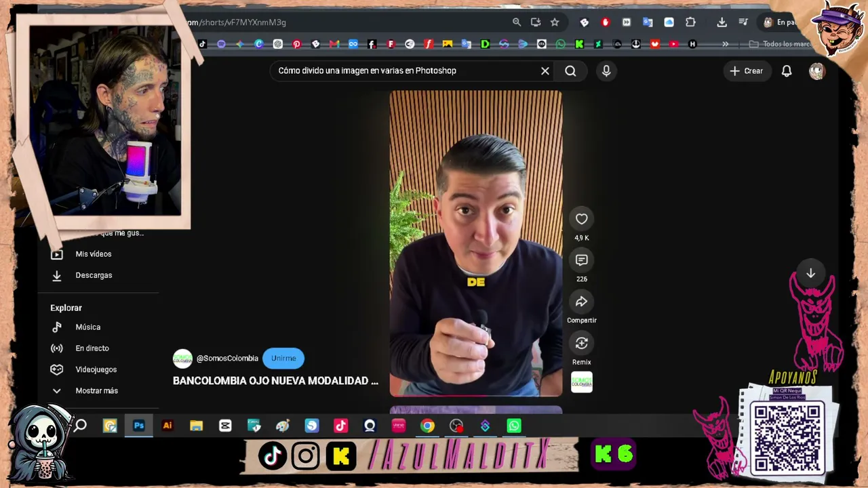Open TikTok app from the taskbar
Image resolution: width=868 pixels, height=488 pixels.
pyautogui.click(x=340, y=426)
